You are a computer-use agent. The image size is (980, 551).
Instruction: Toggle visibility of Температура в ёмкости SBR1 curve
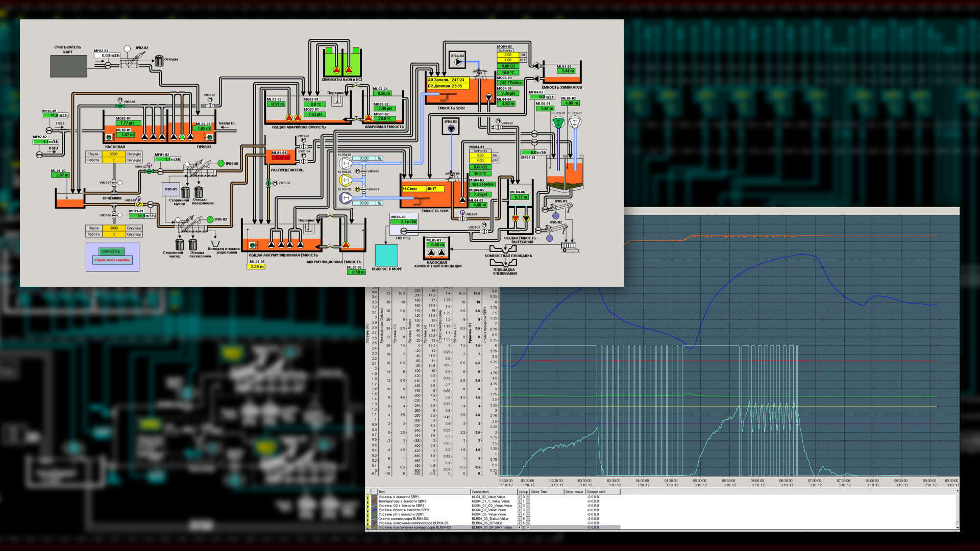(x=367, y=501)
